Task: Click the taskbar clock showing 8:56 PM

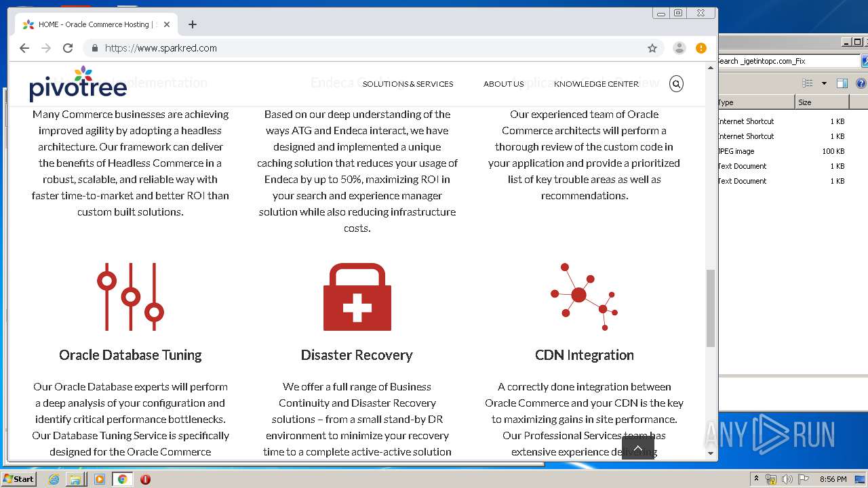Action: pyautogui.click(x=833, y=479)
